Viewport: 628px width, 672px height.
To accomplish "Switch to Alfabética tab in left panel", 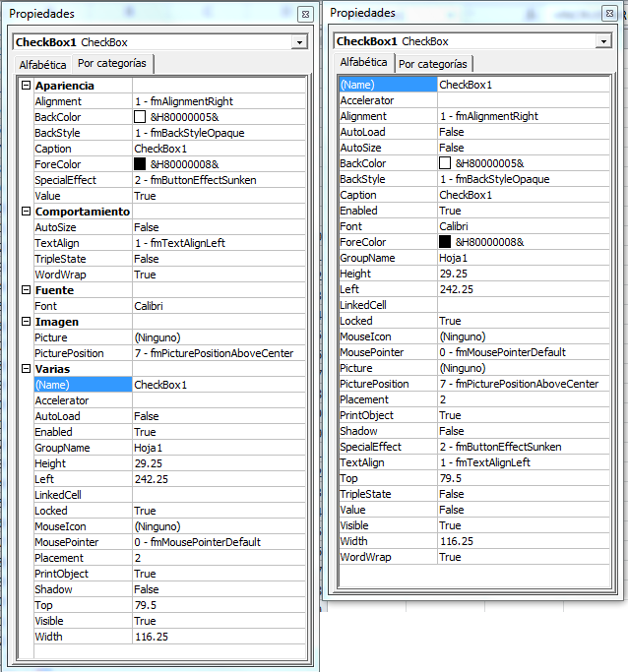I will [x=42, y=65].
